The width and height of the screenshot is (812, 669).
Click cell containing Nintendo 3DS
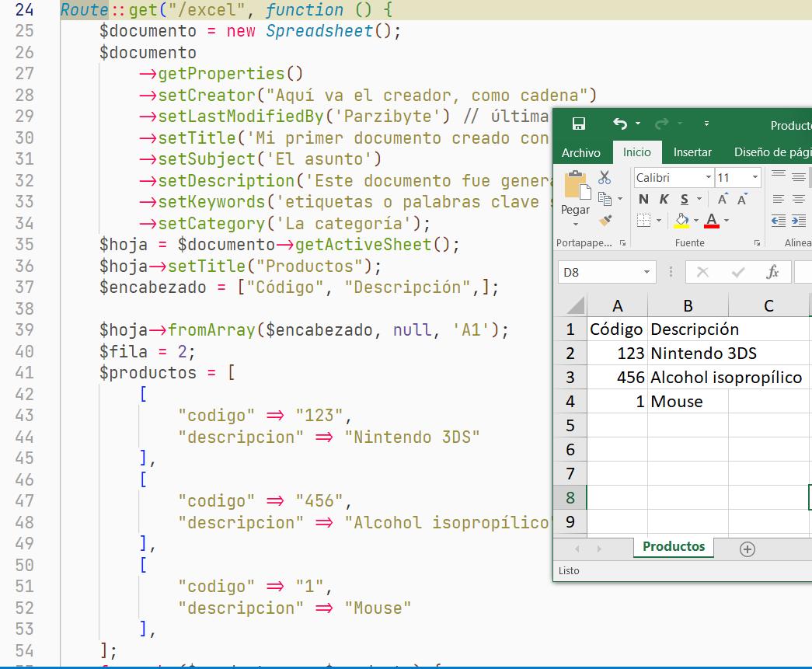click(x=688, y=353)
